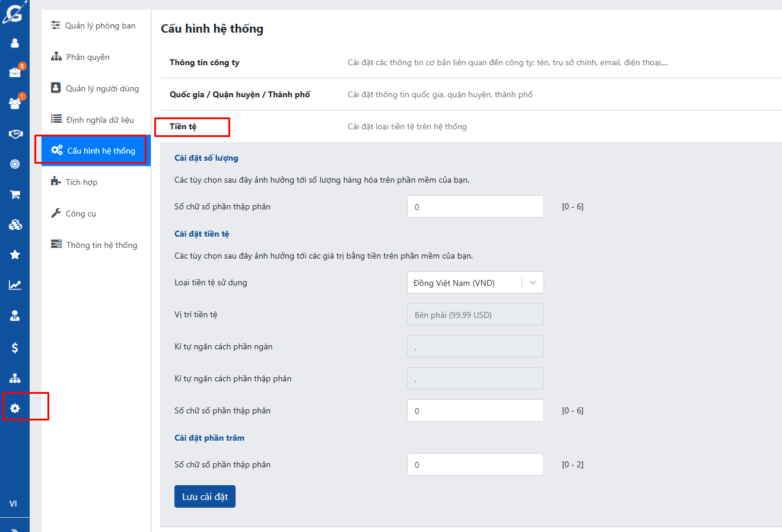Open the line chart reports icon
Image resolution: width=782 pixels, height=532 pixels.
(x=15, y=285)
